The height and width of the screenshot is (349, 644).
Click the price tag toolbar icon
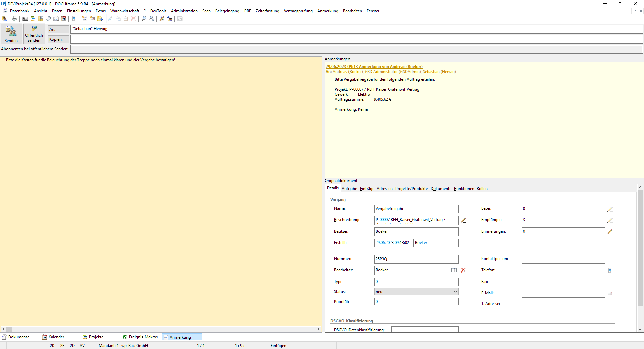pos(48,19)
